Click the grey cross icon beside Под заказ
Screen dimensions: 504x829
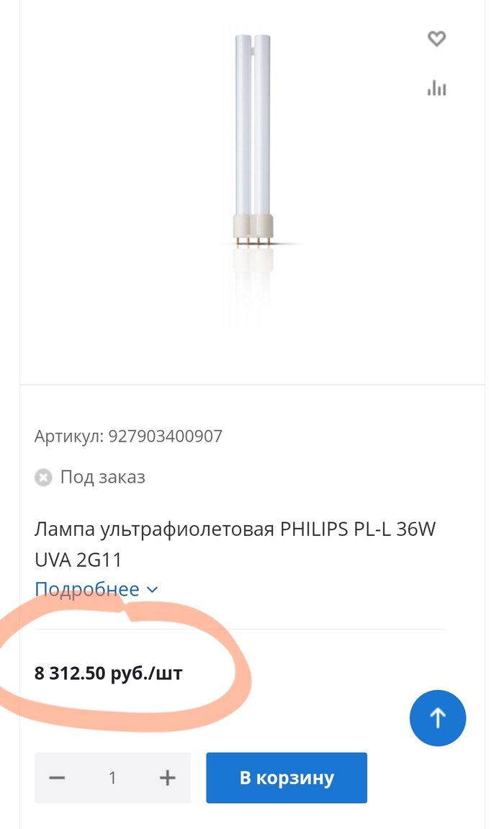[x=43, y=478]
